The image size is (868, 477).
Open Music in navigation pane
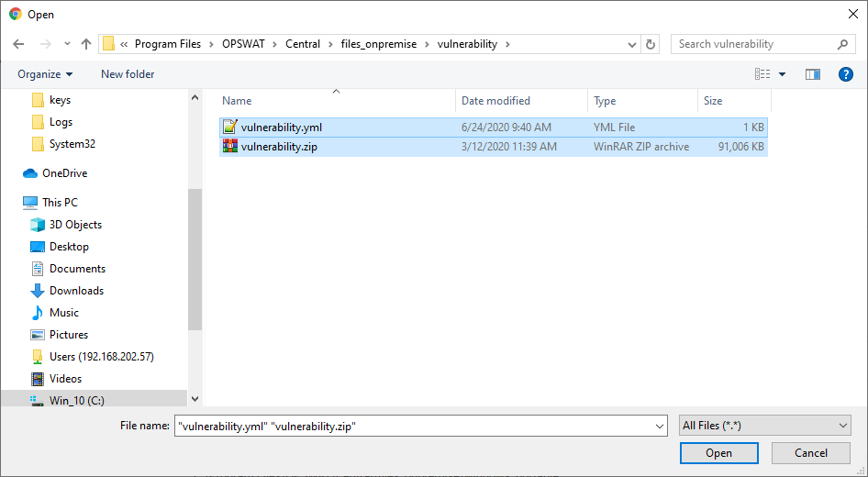(63, 313)
